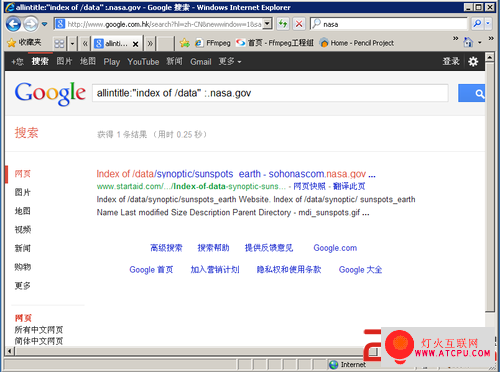Select 搜索 in the Google top bar

pyautogui.click(x=40, y=61)
